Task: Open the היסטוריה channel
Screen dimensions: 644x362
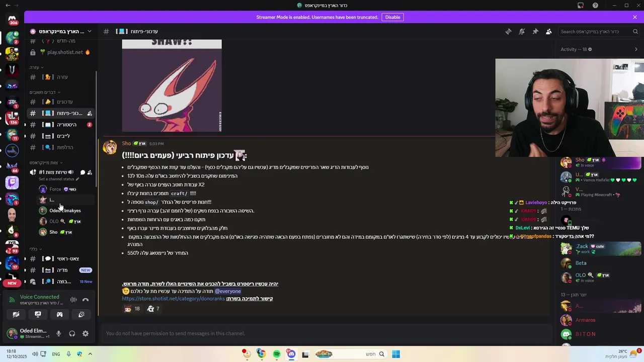Action: tap(61, 124)
